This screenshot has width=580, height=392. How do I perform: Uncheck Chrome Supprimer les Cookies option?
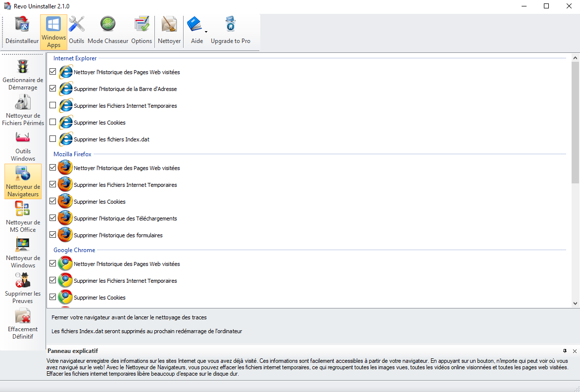(53, 297)
